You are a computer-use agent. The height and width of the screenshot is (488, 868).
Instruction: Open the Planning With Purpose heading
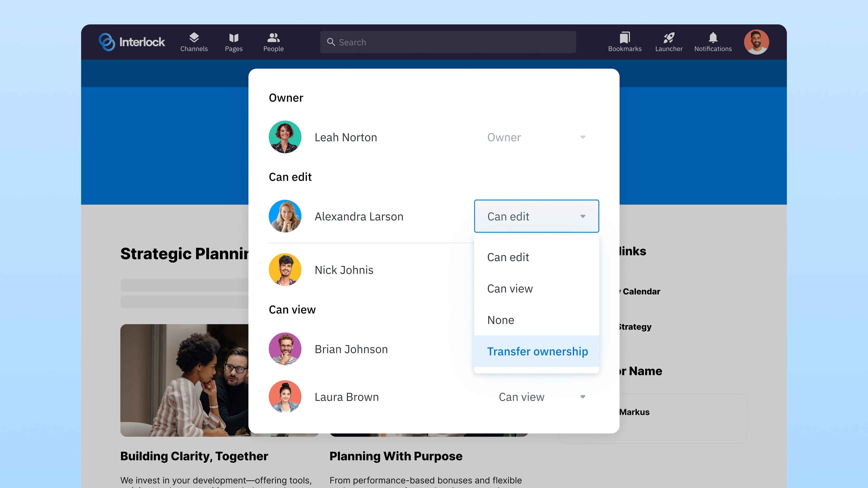click(396, 456)
